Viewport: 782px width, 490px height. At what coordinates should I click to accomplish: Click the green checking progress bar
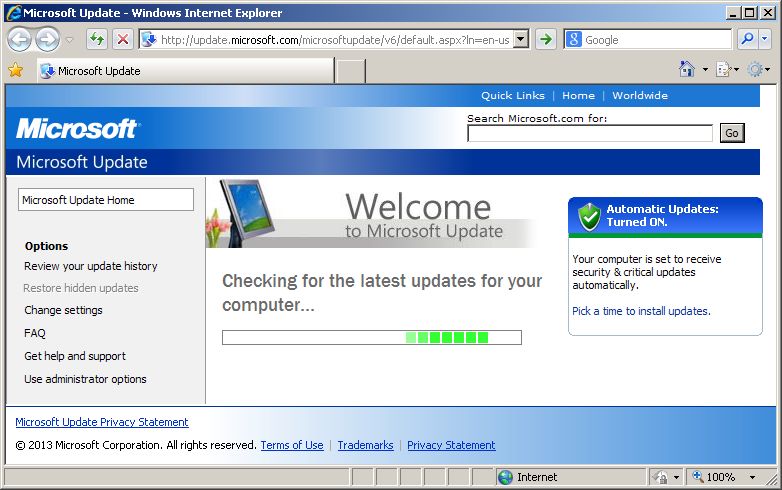pos(372,337)
